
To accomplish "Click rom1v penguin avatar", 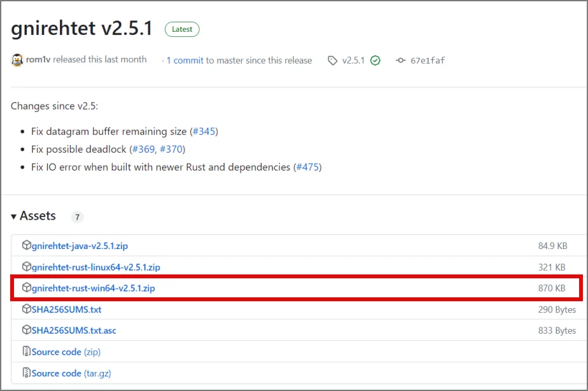I will [17, 60].
